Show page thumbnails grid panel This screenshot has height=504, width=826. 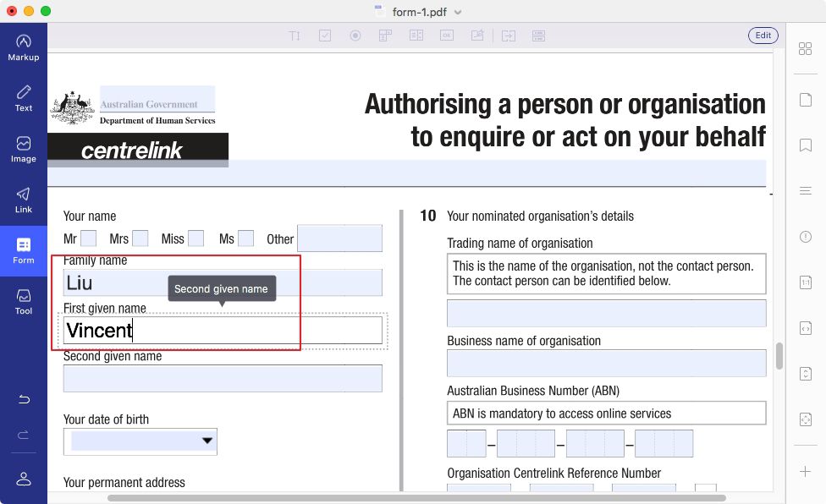pyautogui.click(x=805, y=49)
